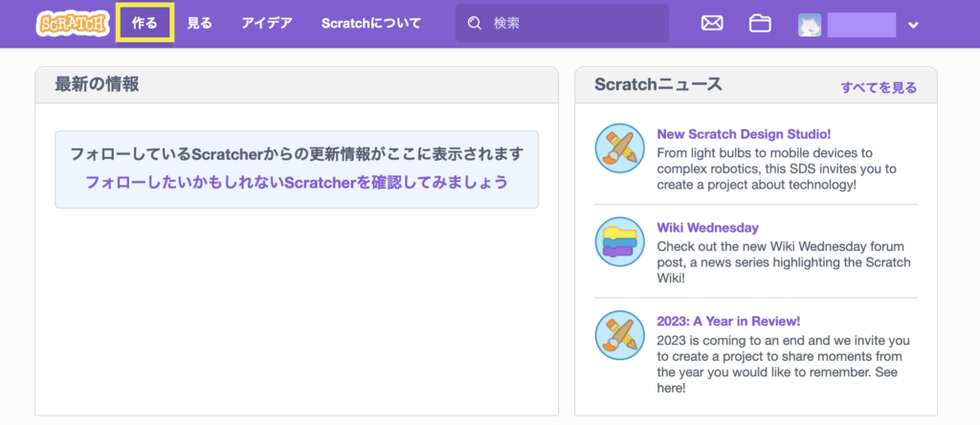
Task: Click フォローしたいかもしれないScratcherを確認してみましょう link
Action: point(297,183)
